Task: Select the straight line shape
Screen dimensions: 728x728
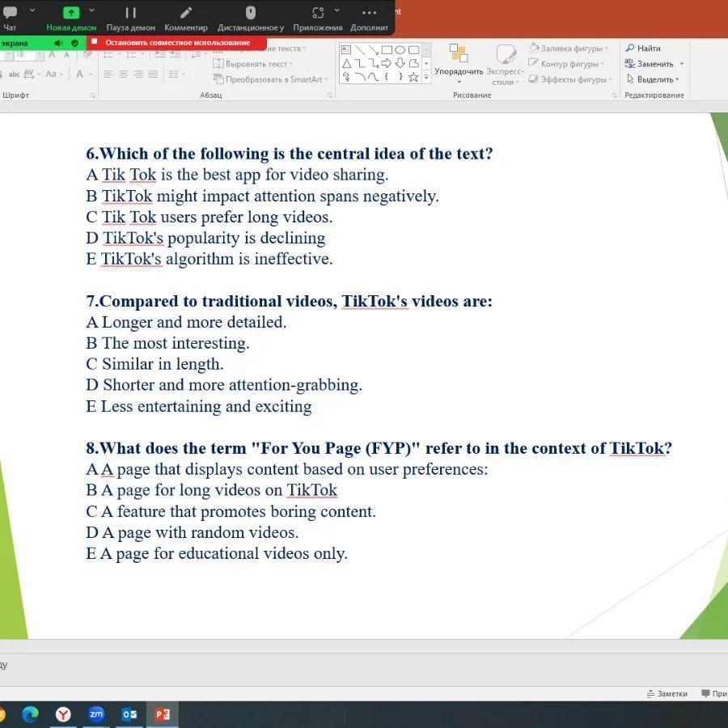Action: coord(360,49)
